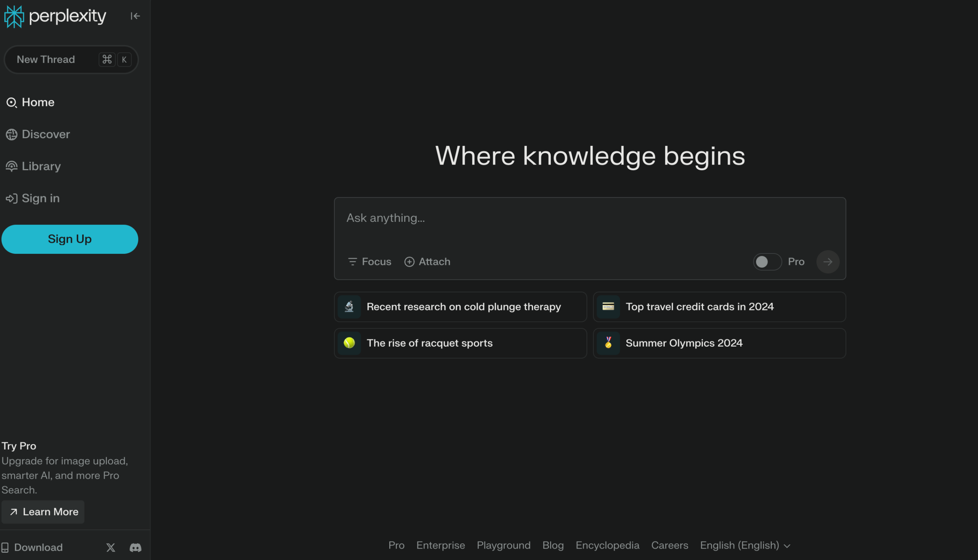Click the Perplexity logo icon
Viewport: 978px width, 560px height.
[x=14, y=16]
